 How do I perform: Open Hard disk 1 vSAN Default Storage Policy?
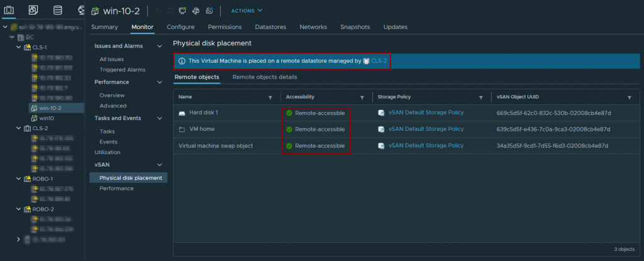pyautogui.click(x=426, y=113)
